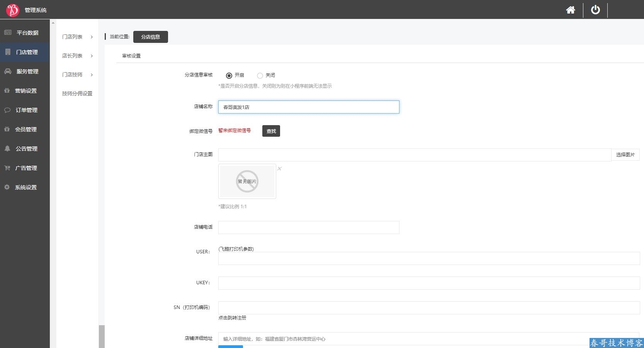Click the 查找 button
The image size is (644, 348).
click(x=271, y=131)
